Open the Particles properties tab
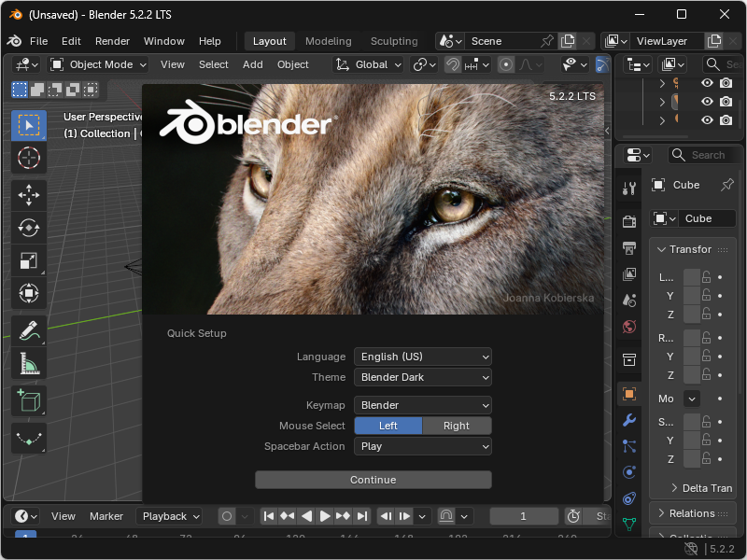Image resolution: width=747 pixels, height=560 pixels. click(x=629, y=446)
